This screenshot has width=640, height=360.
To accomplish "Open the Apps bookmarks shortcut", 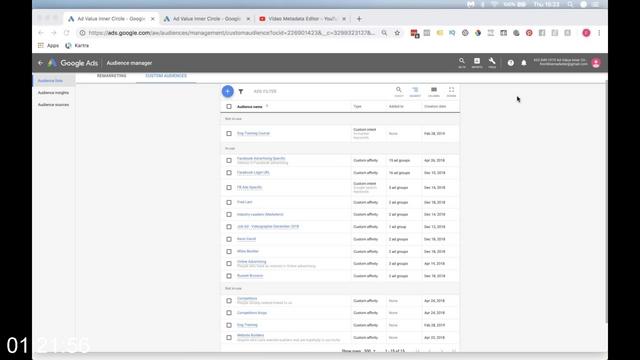I will coord(48,45).
